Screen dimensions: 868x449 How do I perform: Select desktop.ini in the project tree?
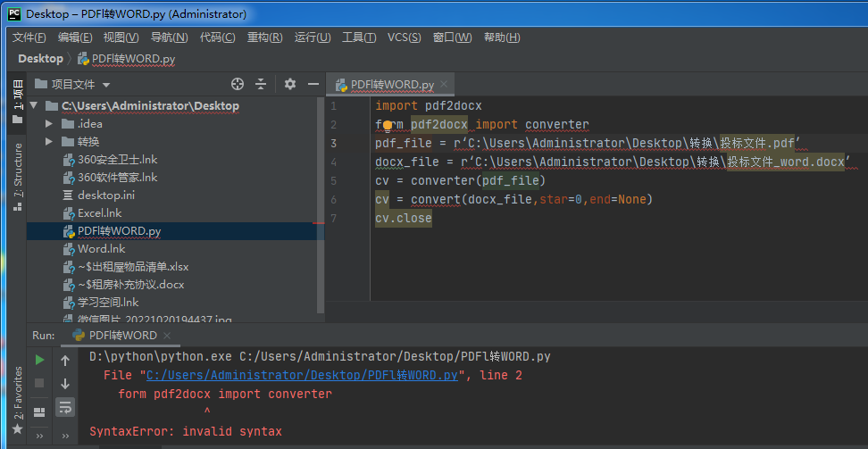[105, 195]
